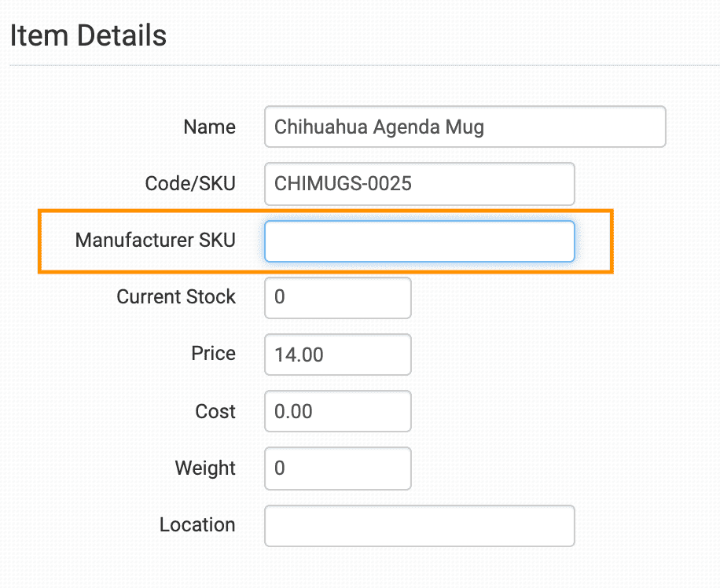This screenshot has height=588, width=720.
Task: Click the Item Details heading
Action: click(88, 35)
